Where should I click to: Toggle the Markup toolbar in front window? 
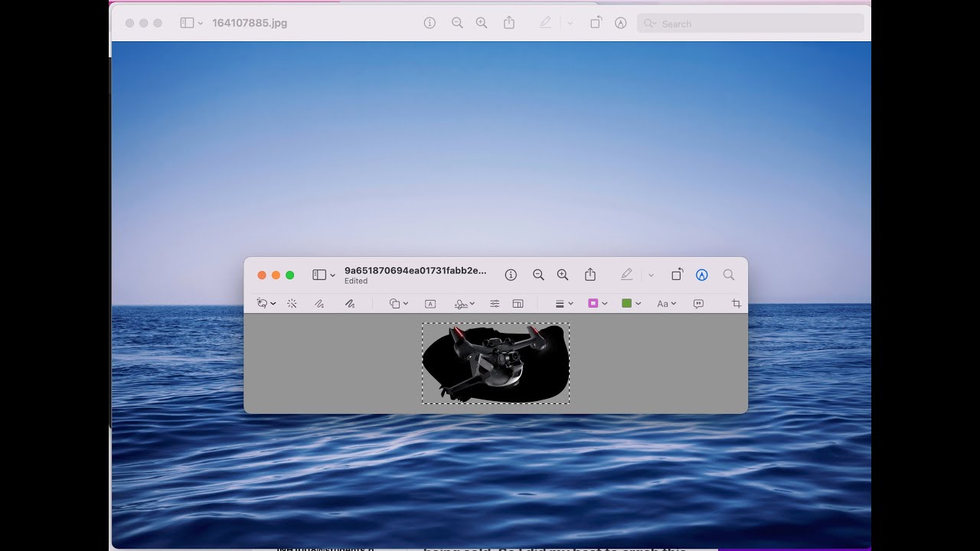point(702,275)
